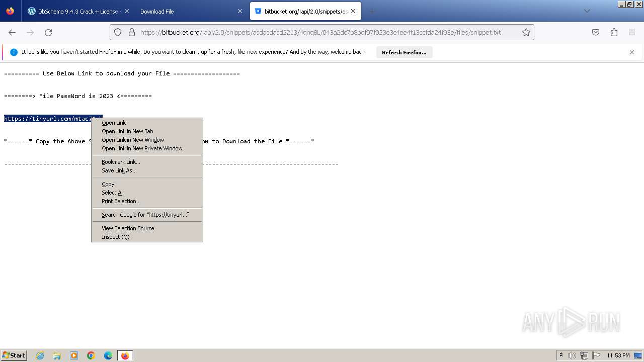Open File Explorer from taskbar
This screenshot has height=362, width=644.
(57, 355)
